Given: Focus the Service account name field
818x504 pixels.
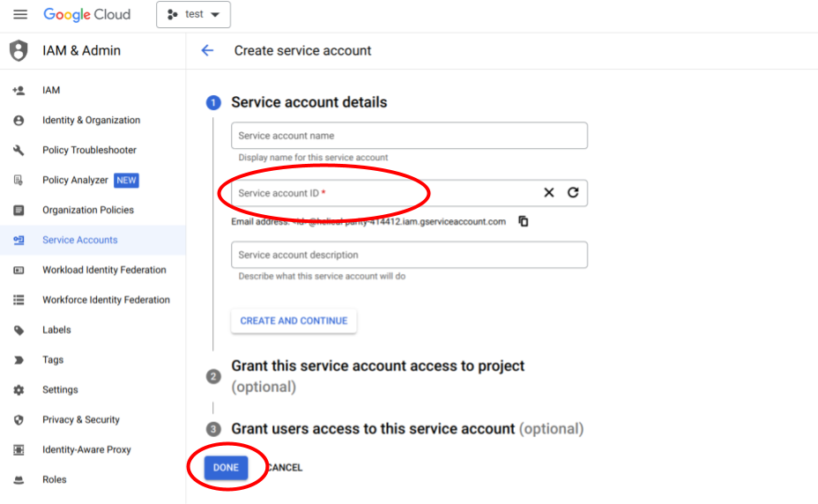Looking at the screenshot, I should [x=409, y=137].
